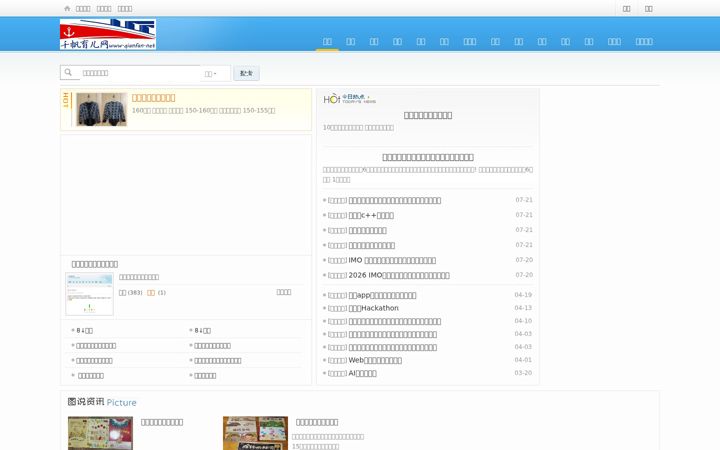
Task: Click the vertical HOT label badge
Action: point(66,100)
